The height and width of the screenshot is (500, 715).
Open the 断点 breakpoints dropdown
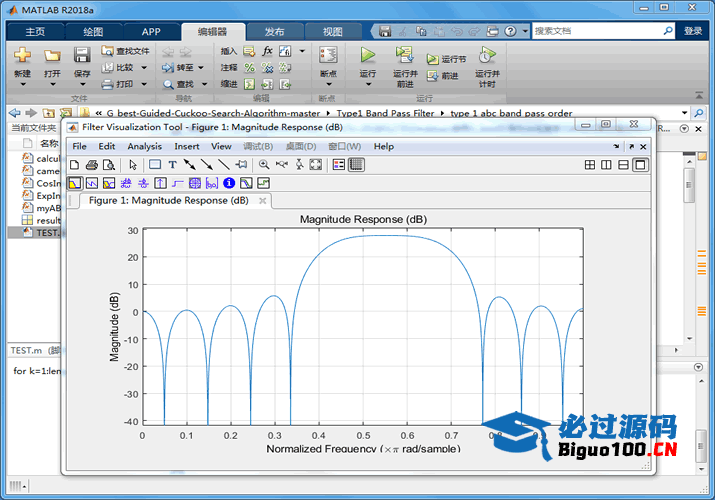(x=327, y=84)
